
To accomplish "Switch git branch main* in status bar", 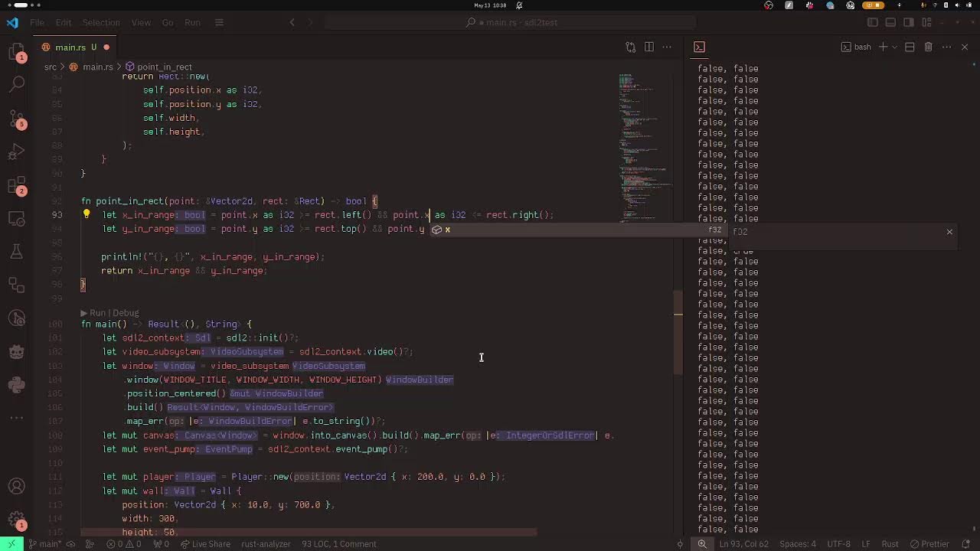I will click(x=45, y=544).
